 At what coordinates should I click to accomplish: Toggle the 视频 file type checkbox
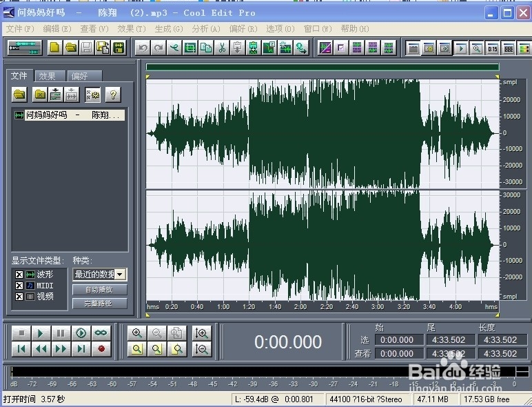19,297
